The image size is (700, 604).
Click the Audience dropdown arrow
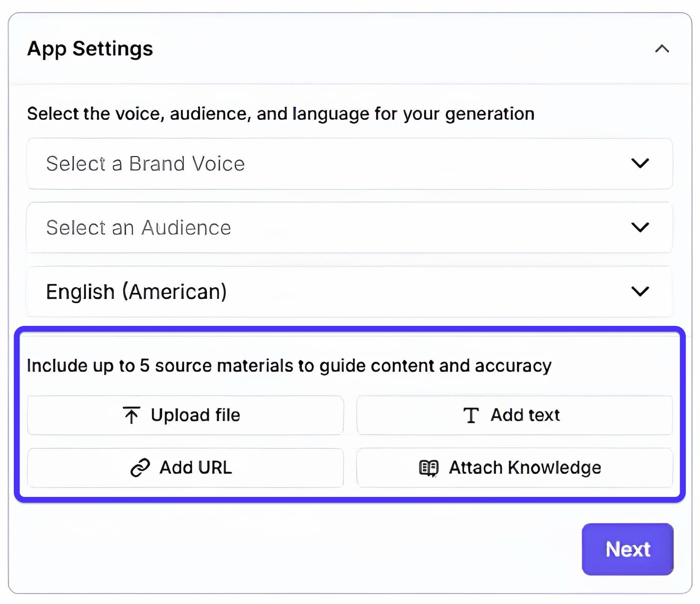pyautogui.click(x=640, y=227)
